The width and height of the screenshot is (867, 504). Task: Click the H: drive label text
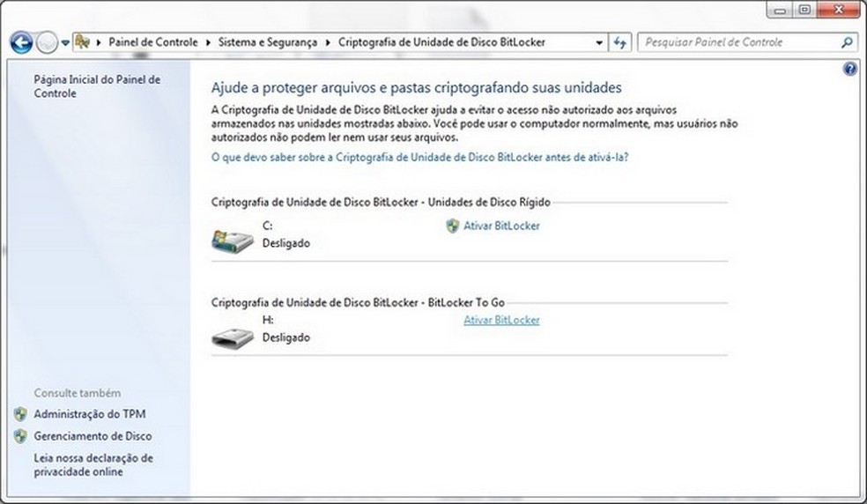268,320
